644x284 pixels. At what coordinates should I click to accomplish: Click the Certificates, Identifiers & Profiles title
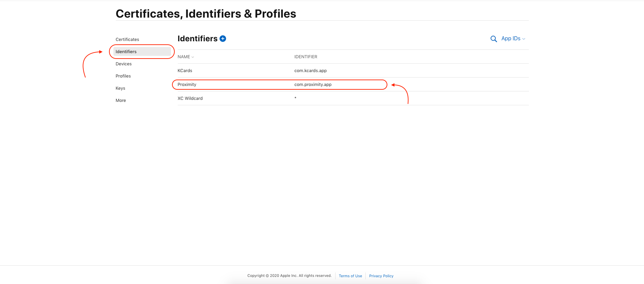pyautogui.click(x=206, y=14)
